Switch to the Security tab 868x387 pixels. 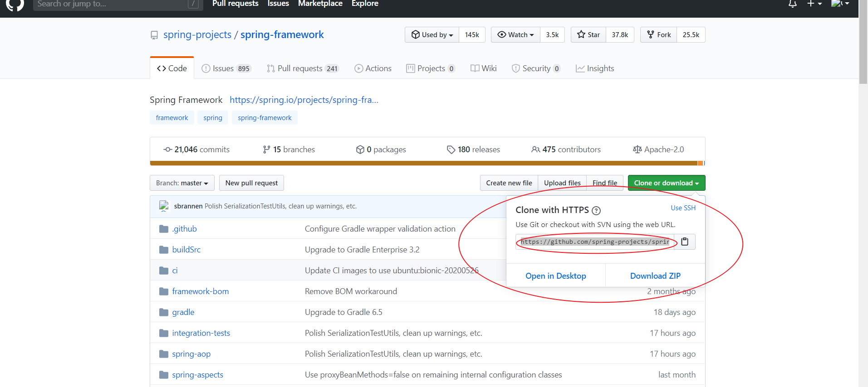click(x=536, y=68)
